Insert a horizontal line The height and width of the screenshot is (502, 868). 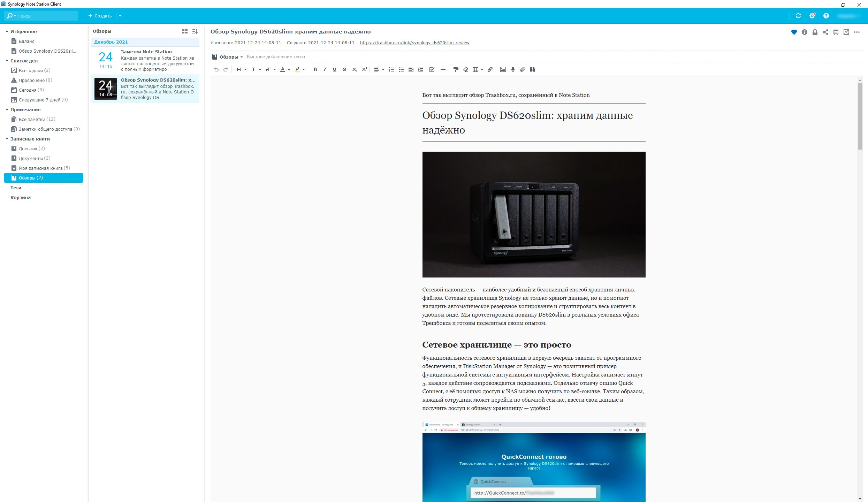coord(443,69)
